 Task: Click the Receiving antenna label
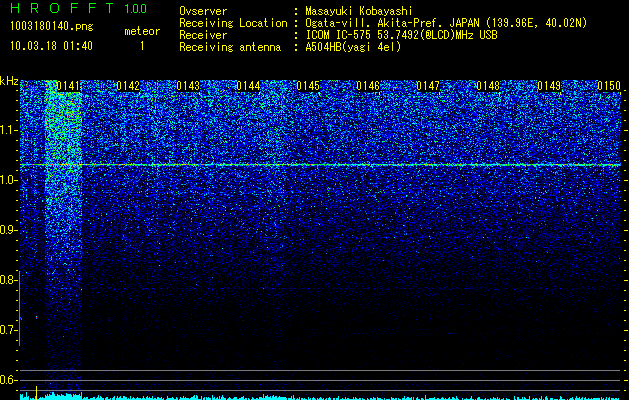(230, 47)
